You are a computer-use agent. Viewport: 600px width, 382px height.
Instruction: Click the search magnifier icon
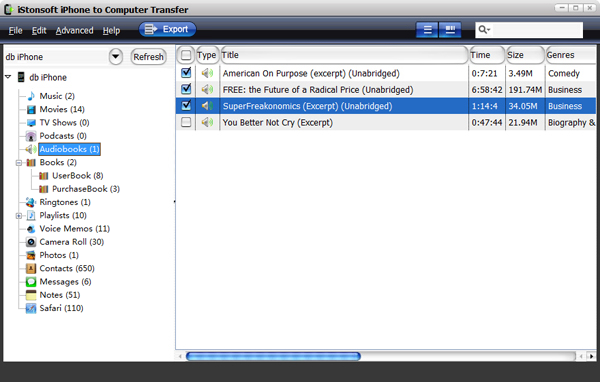click(x=484, y=29)
